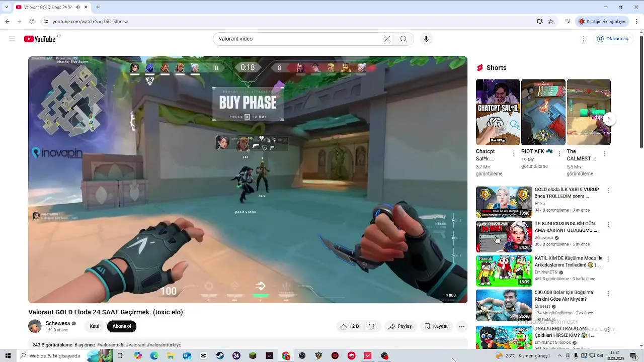644x362 pixels.
Task: Open TR SUNUCUSUNDA BİR GÜN video thumbnail
Action: coord(504,236)
